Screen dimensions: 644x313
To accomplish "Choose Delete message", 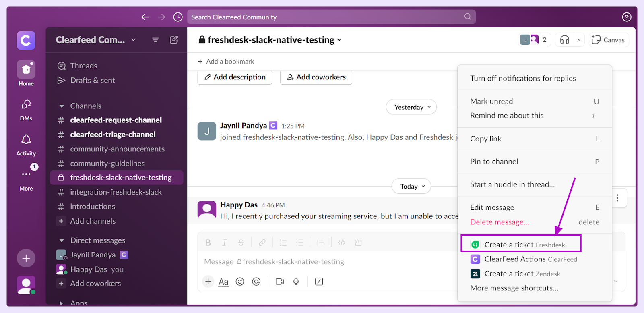I will (x=535, y=222).
